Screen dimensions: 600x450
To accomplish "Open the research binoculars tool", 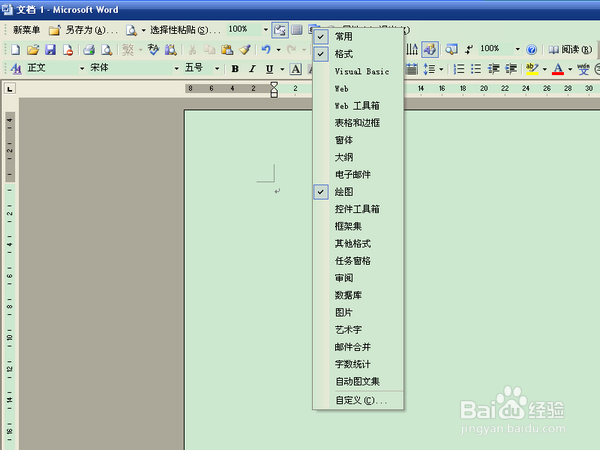I will 171,50.
